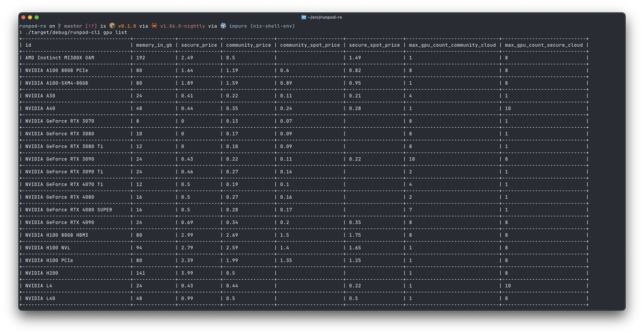Select the NVIDIA GeForce RTX 3080 Ti id
Image resolution: width=644 pixels, height=335 pixels.
coord(64,147)
